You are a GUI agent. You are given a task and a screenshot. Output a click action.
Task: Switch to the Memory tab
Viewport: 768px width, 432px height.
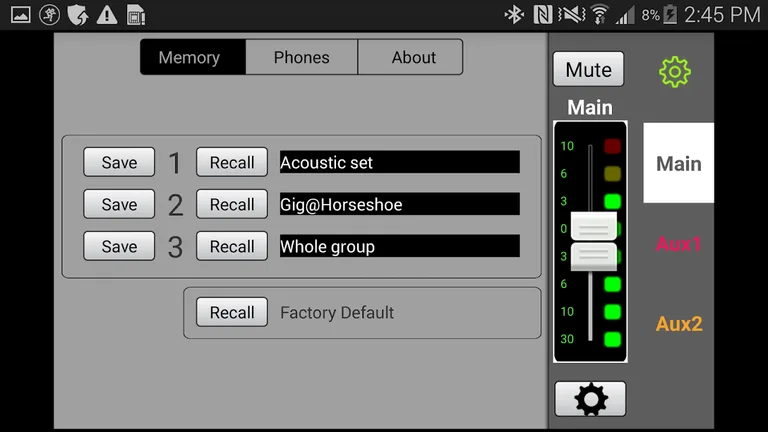(x=193, y=57)
